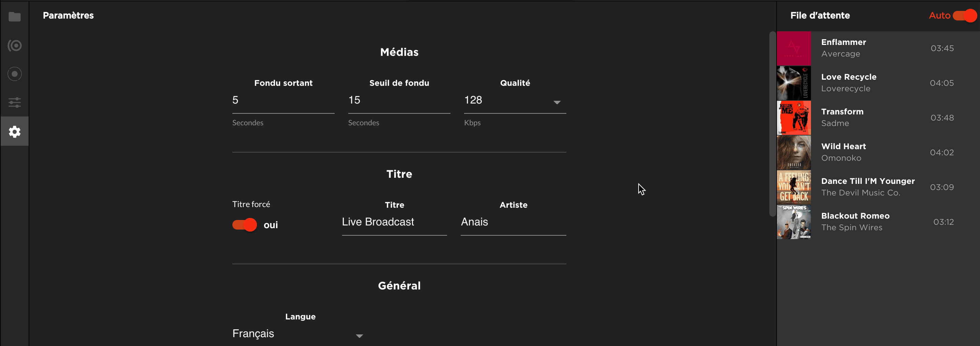Open the Qualité bitrate dropdown
This screenshot has width=980, height=346.
click(x=556, y=102)
